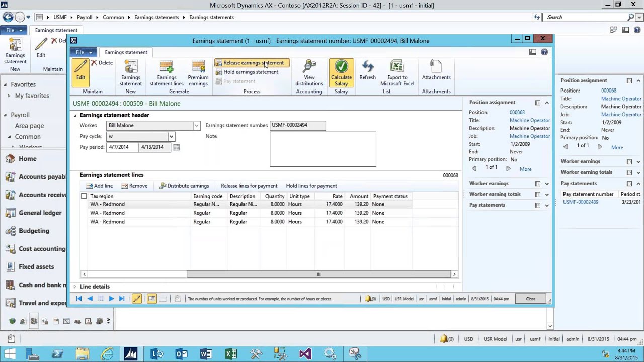
Task: Expand Worker earnings factbox in dialog
Action: point(547,184)
